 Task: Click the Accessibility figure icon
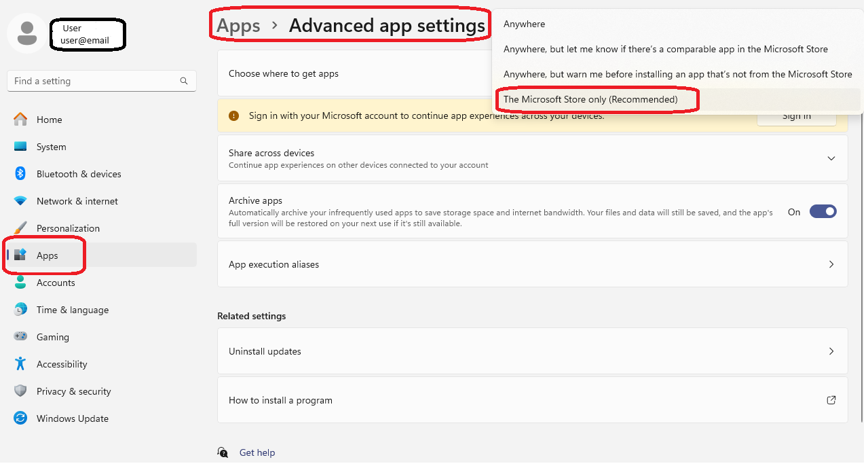(x=20, y=364)
